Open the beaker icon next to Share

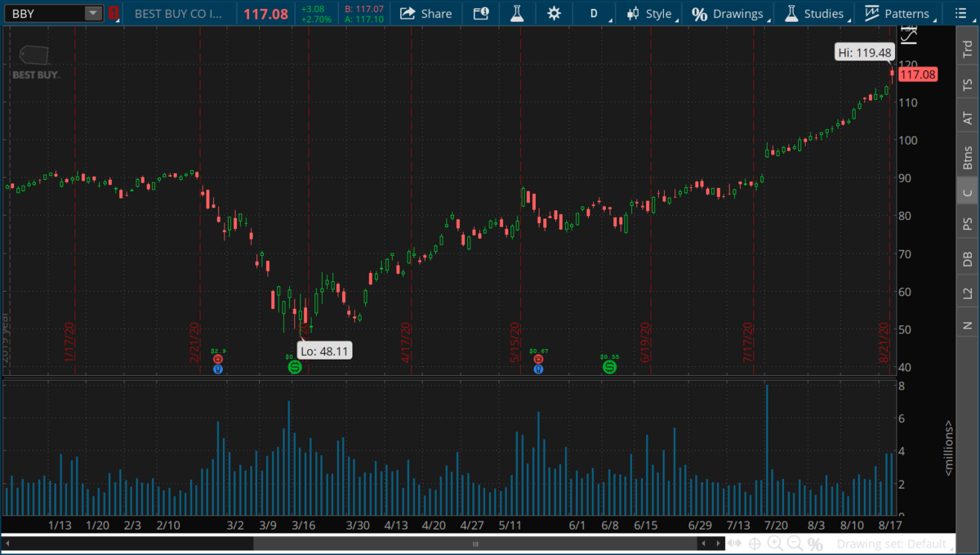coord(517,13)
